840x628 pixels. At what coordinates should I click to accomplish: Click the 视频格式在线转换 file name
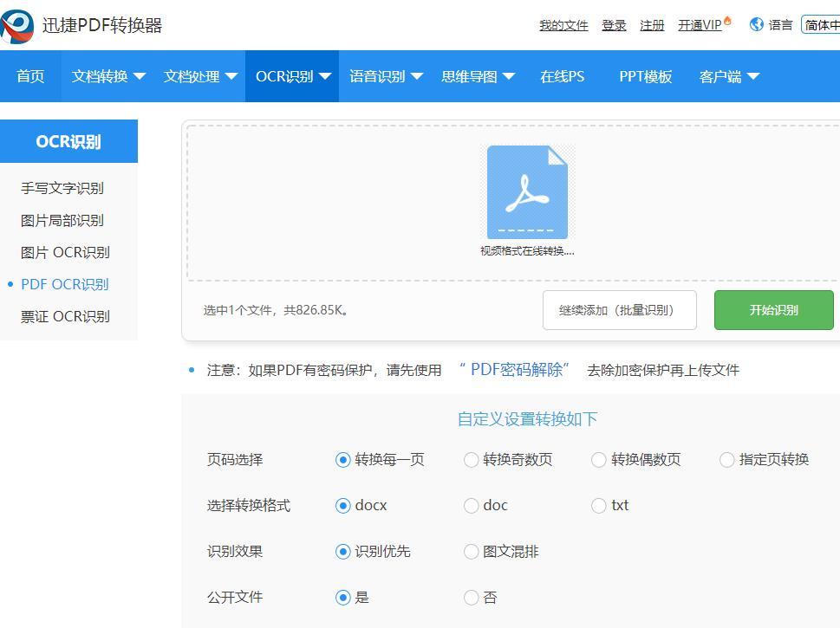pos(527,251)
